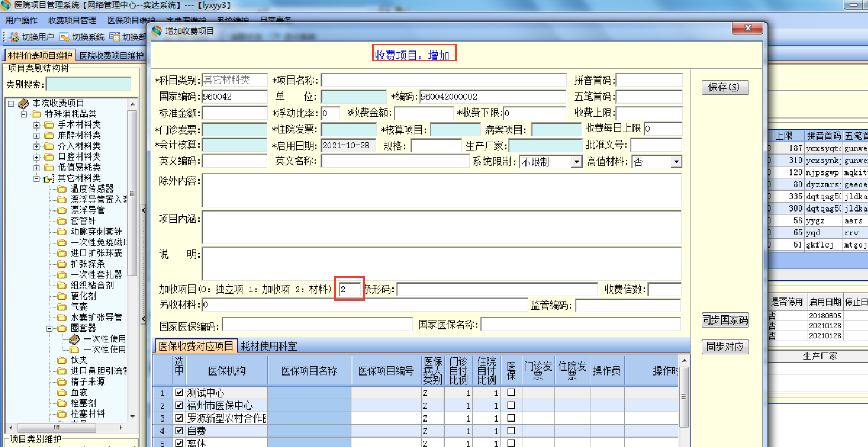Tick the 医保 checkbox in the 测试中心 row
Image resolution: width=868 pixels, height=447 pixels.
coord(511,393)
